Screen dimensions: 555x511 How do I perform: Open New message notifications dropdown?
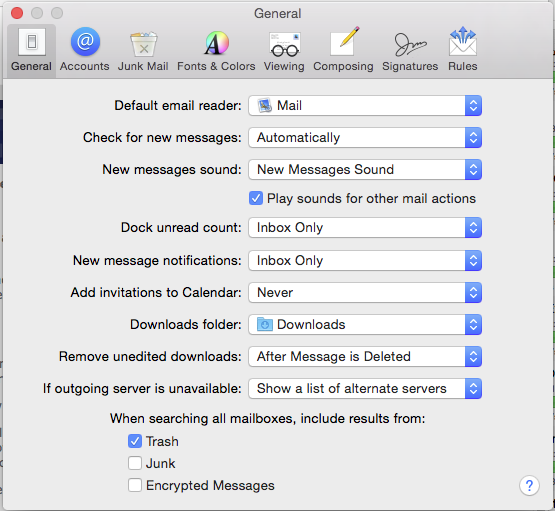(365, 260)
